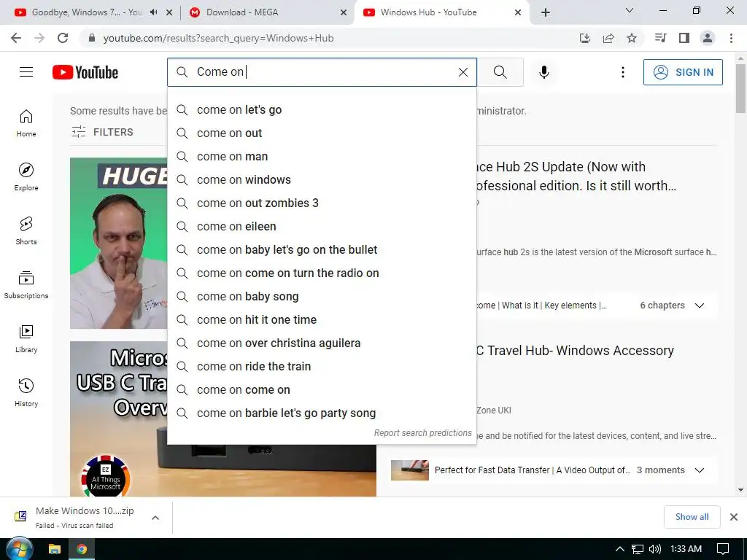The height and width of the screenshot is (560, 747).
Task: Choose 'come on baby song' suggestion
Action: 322,297
